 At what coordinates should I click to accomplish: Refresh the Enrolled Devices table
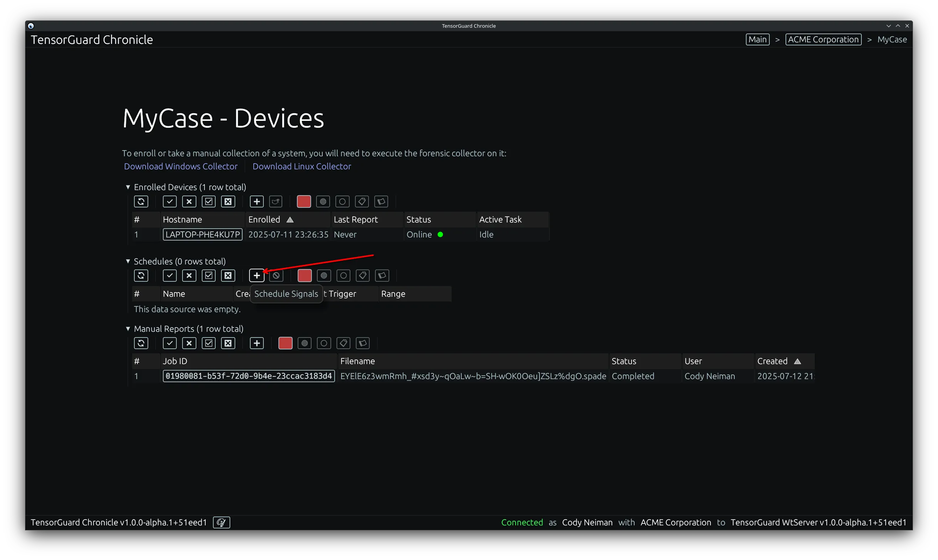[141, 201]
